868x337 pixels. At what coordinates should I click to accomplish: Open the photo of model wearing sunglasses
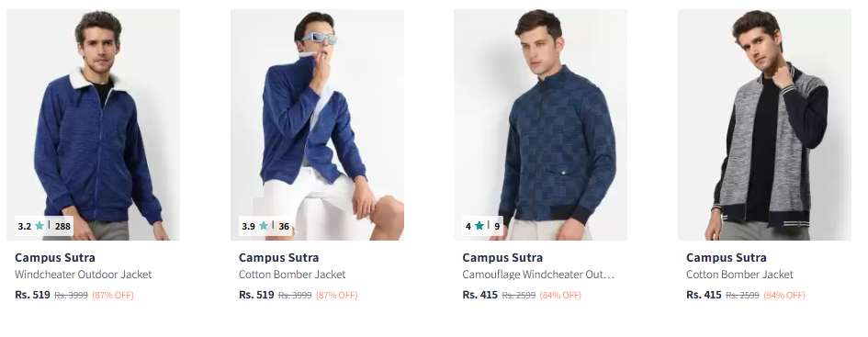[317, 125]
